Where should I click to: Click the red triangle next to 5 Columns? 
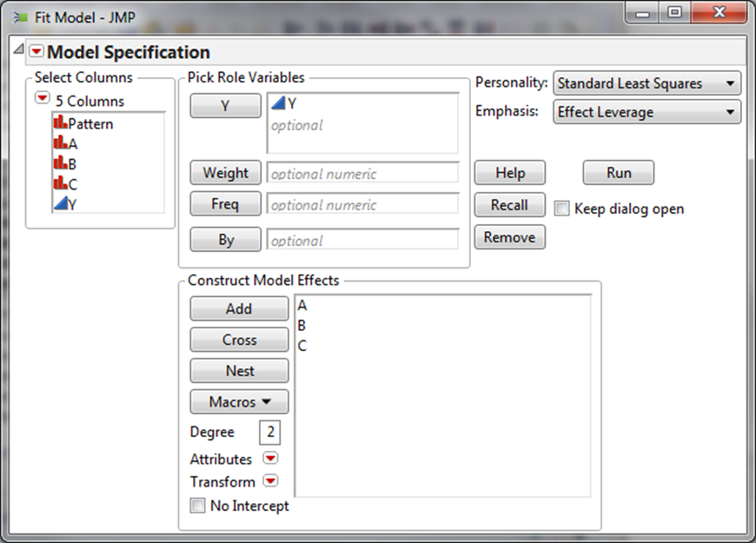point(42,100)
